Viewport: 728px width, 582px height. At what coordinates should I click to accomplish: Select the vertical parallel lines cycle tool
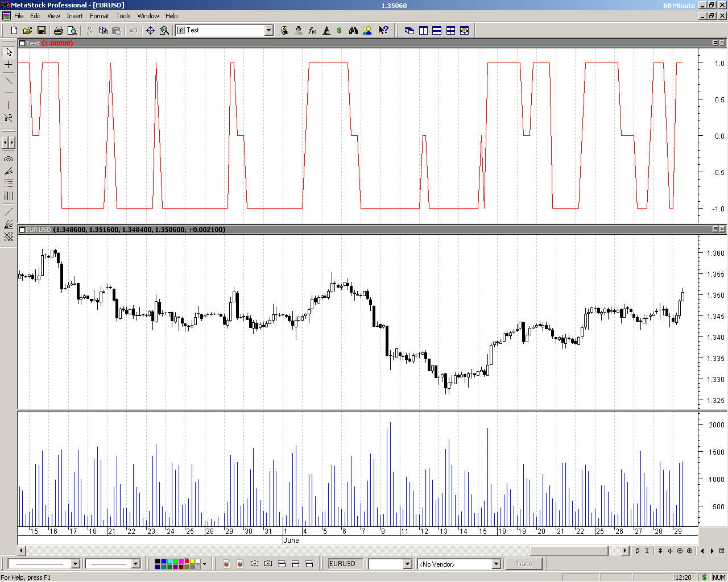tap(9, 196)
